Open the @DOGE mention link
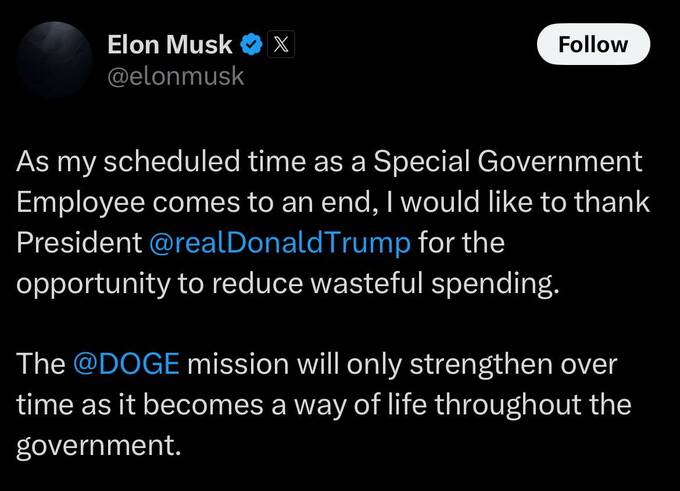The height and width of the screenshot is (491, 680). click(127, 364)
